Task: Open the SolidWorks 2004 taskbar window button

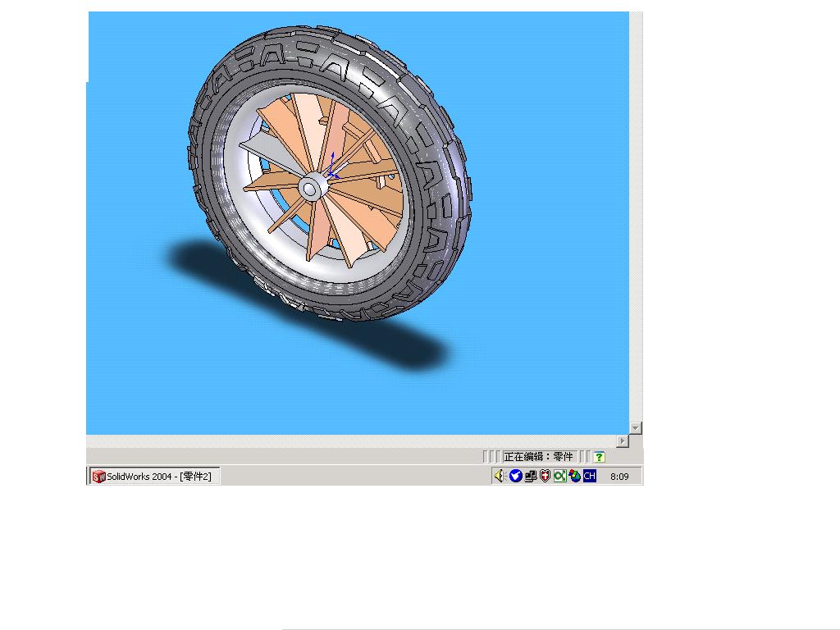Action: point(153,477)
